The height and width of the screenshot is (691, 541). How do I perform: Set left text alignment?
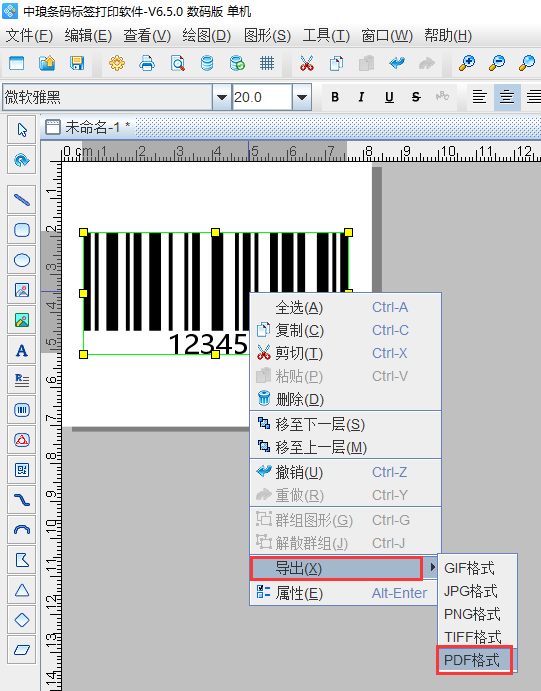pos(479,97)
